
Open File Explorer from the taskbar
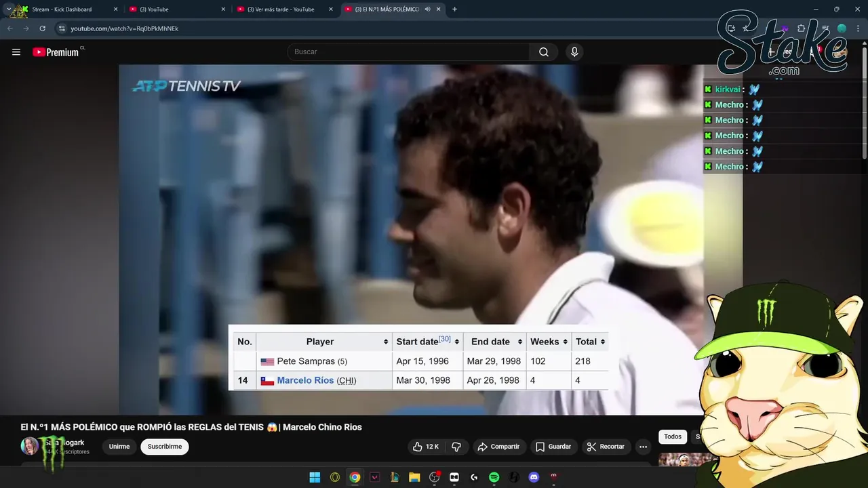pyautogui.click(x=414, y=477)
